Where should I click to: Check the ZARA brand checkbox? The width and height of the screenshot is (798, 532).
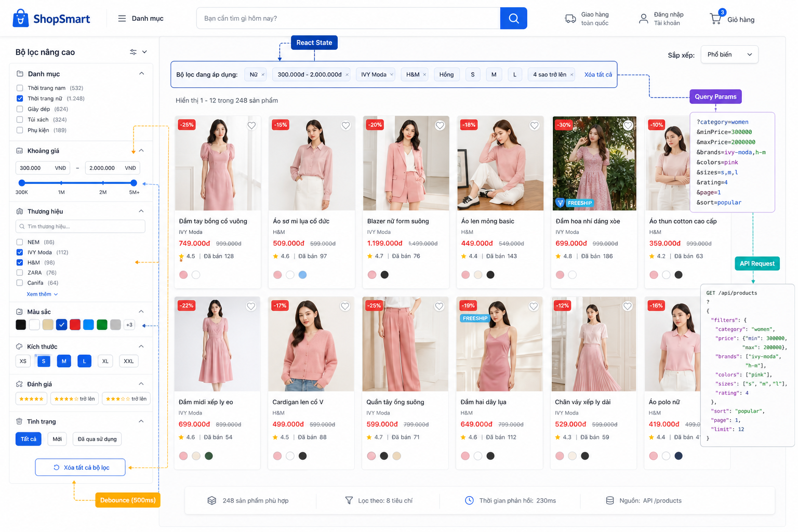[20, 272]
